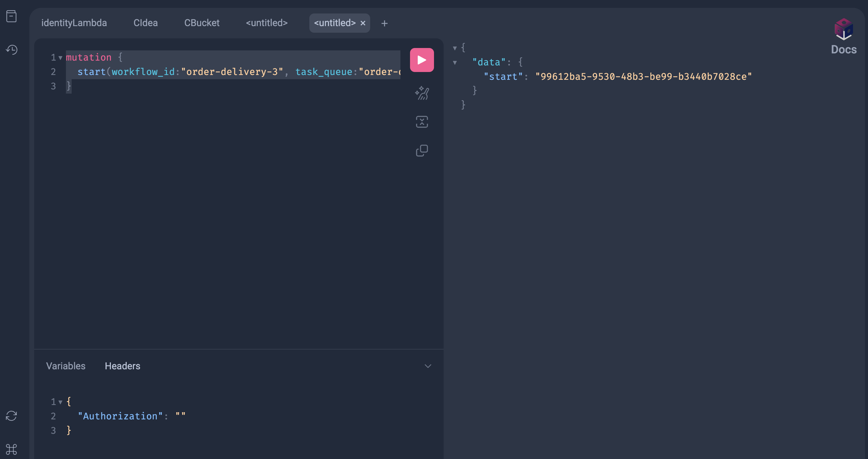This screenshot has width=868, height=459.
Task: Switch to the identityLambda tab
Action: pos(74,23)
